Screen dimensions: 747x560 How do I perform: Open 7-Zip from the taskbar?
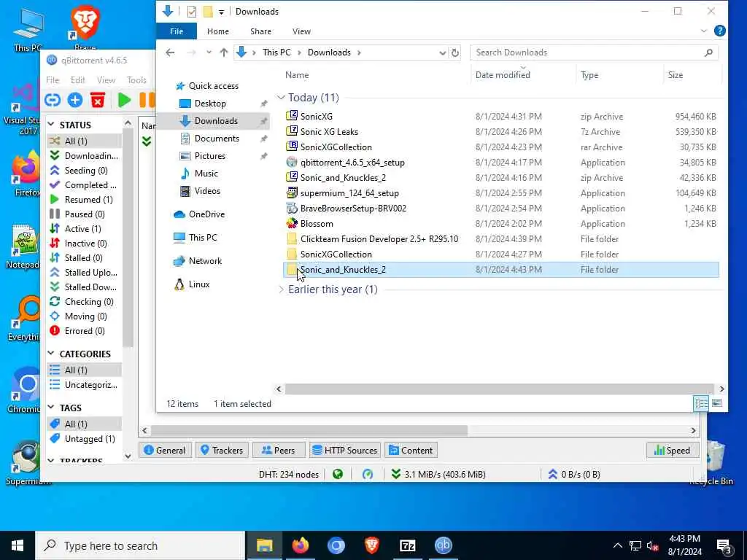407,545
